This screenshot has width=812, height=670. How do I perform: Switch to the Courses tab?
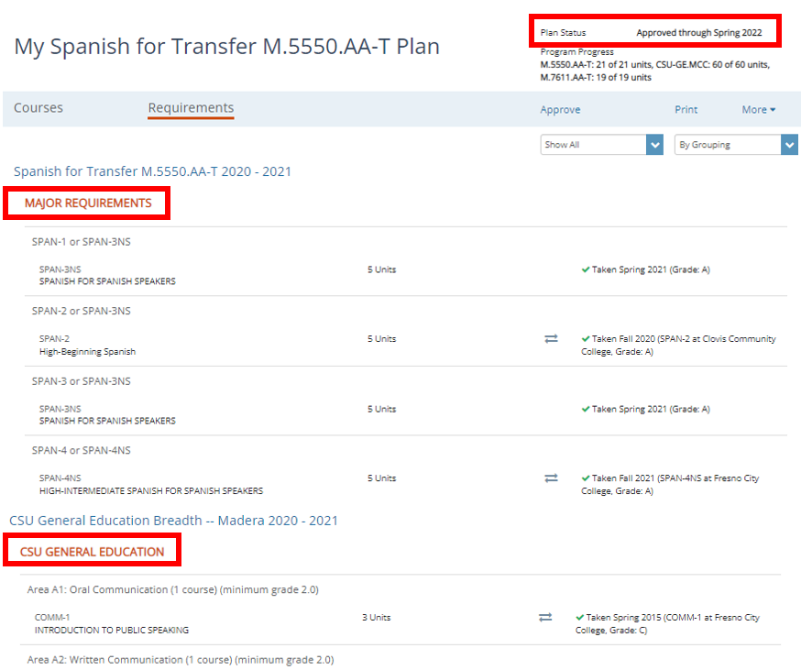click(38, 108)
